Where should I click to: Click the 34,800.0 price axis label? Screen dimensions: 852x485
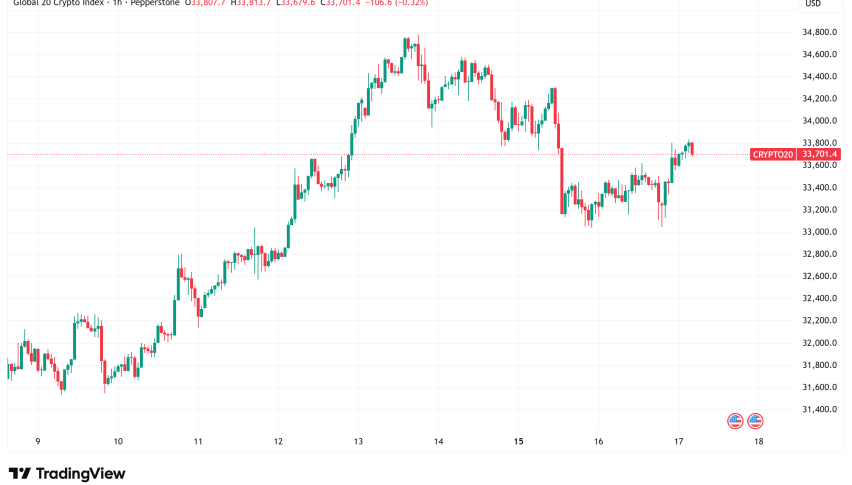click(x=819, y=32)
